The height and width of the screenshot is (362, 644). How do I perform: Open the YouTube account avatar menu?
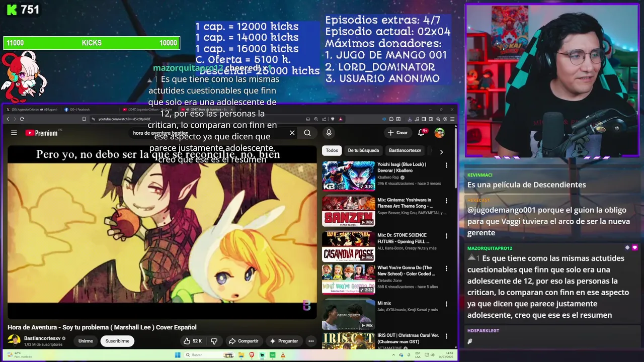click(x=440, y=133)
